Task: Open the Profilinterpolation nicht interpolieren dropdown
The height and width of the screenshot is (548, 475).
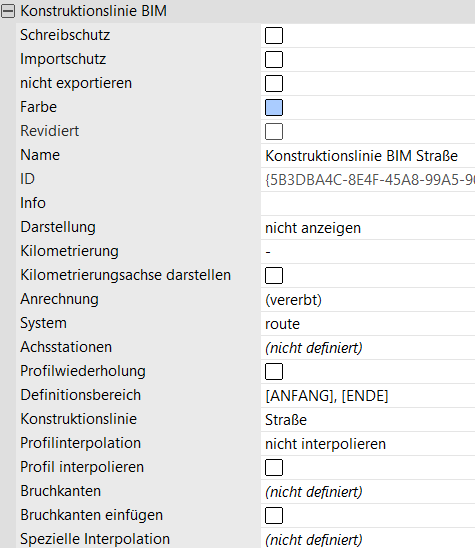Action: point(368,444)
